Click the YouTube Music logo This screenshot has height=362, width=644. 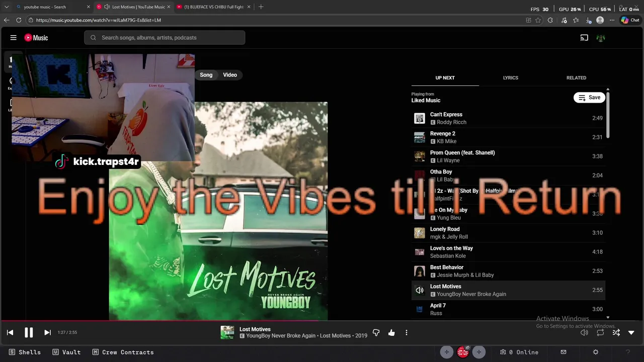(36, 38)
